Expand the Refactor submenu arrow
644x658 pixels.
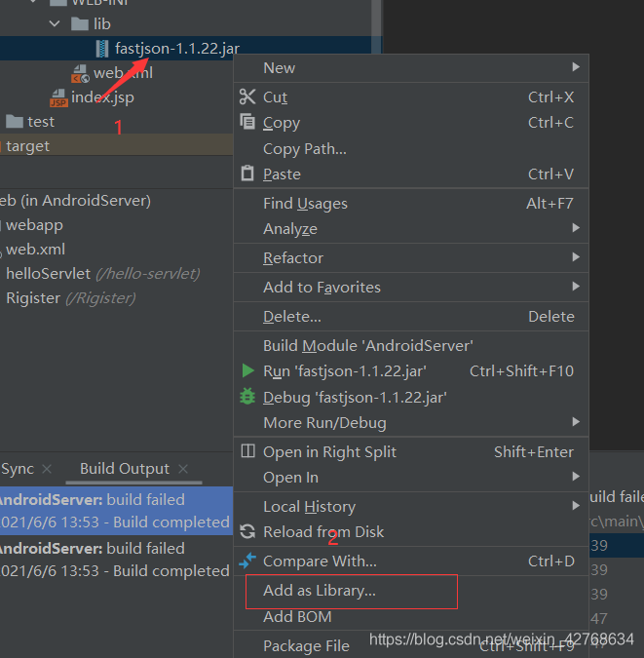coord(576,256)
